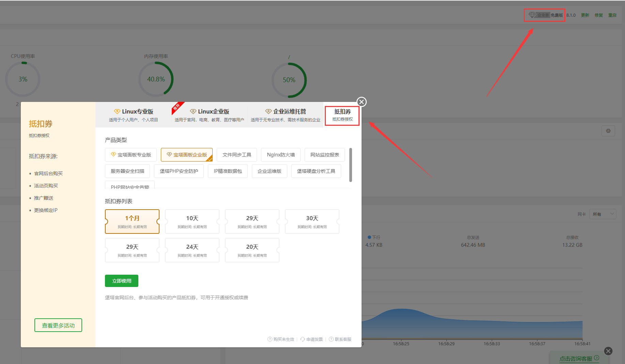The image size is (625, 364).
Task: Pick the 1个月 coupon card
Action: point(132,222)
